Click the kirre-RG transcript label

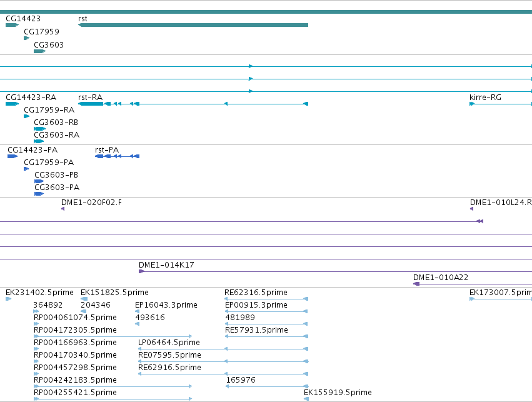pos(485,98)
